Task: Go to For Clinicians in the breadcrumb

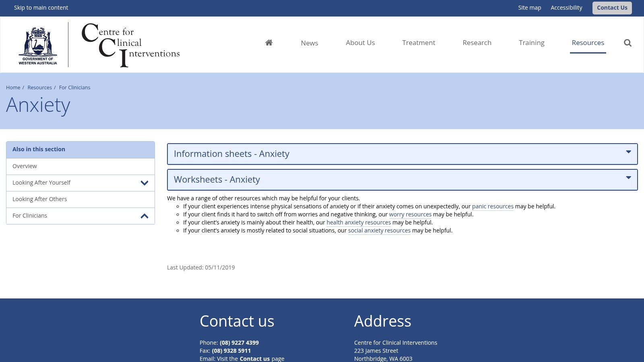Action: click(x=74, y=87)
